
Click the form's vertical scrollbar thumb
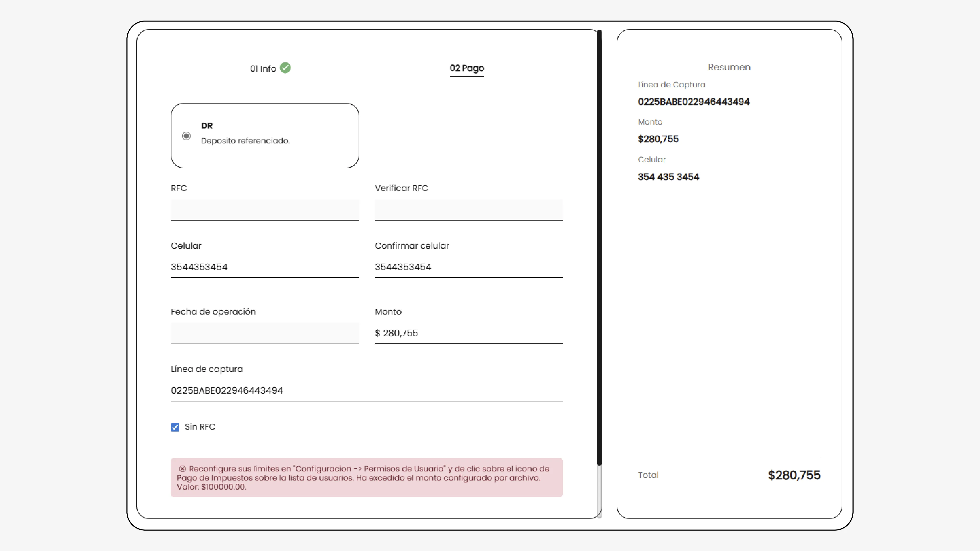599,247
